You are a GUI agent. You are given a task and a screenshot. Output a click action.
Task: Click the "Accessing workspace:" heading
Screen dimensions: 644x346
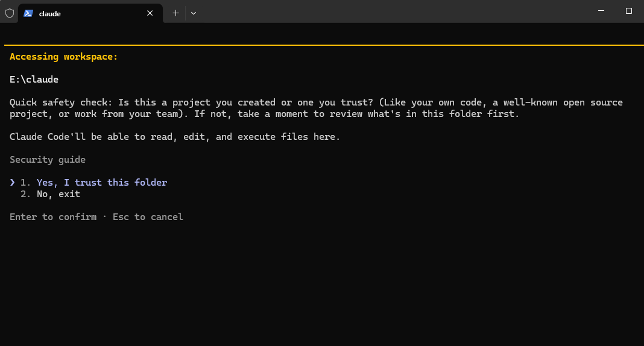click(64, 57)
